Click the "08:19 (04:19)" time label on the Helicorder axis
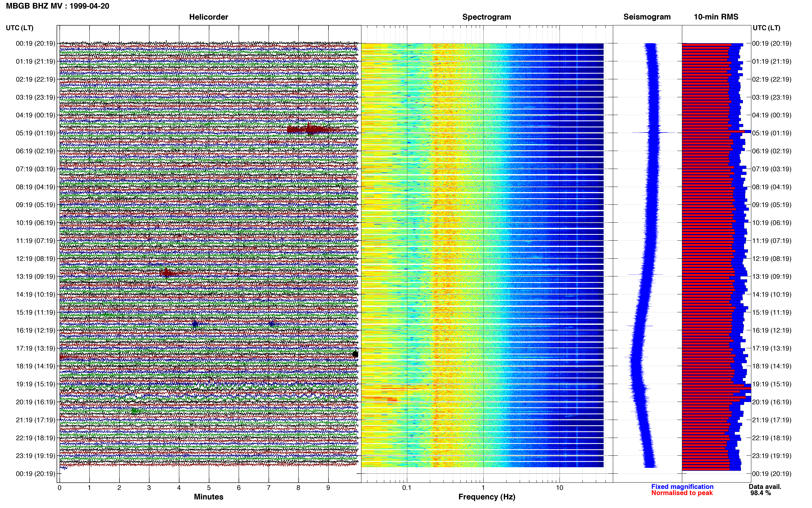This screenshot has width=812, height=508. coord(35,187)
